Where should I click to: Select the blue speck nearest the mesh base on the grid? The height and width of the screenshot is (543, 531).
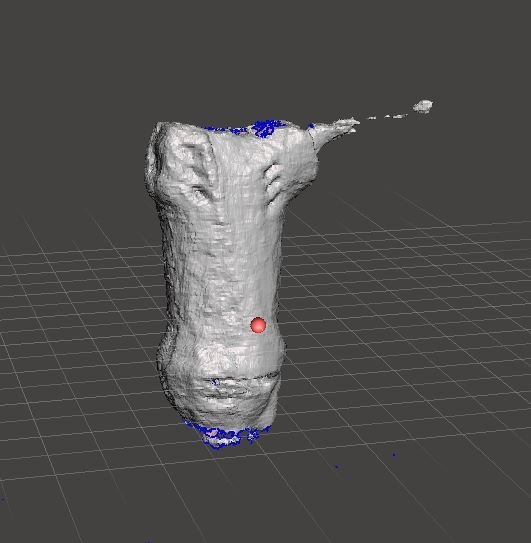pos(337,467)
